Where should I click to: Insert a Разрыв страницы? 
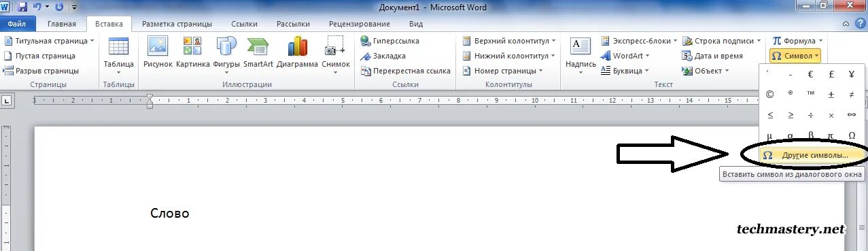(41, 71)
